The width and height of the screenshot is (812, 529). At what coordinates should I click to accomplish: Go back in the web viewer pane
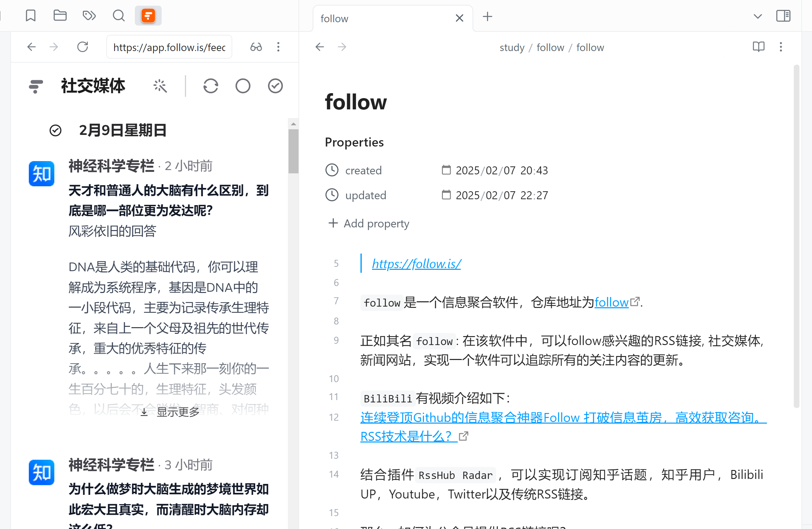pyautogui.click(x=31, y=47)
